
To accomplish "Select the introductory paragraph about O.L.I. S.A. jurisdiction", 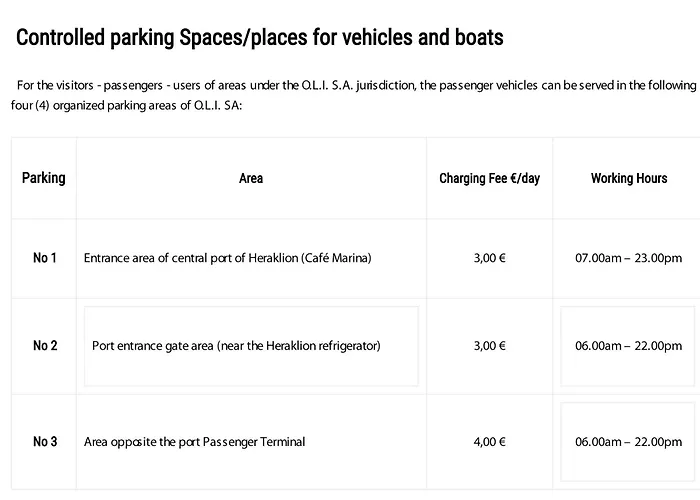I will pyautogui.click(x=354, y=95).
